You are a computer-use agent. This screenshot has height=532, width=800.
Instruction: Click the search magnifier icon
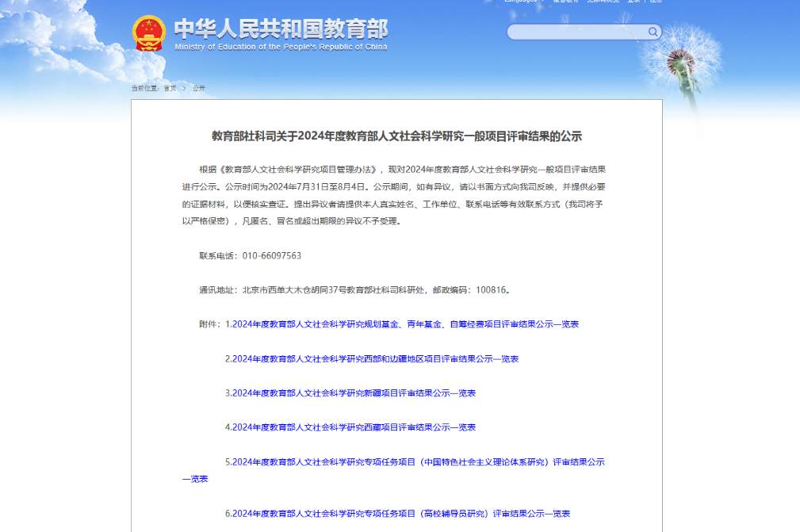pos(653,32)
